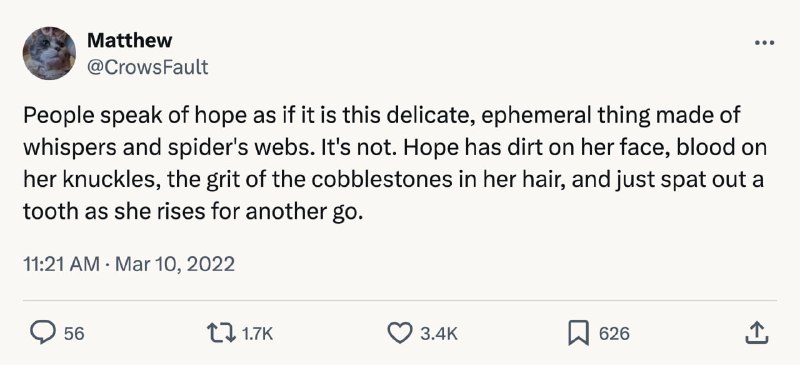Screen dimensions: 800x365
Task: Open the share upload icon
Action: coord(757,333)
